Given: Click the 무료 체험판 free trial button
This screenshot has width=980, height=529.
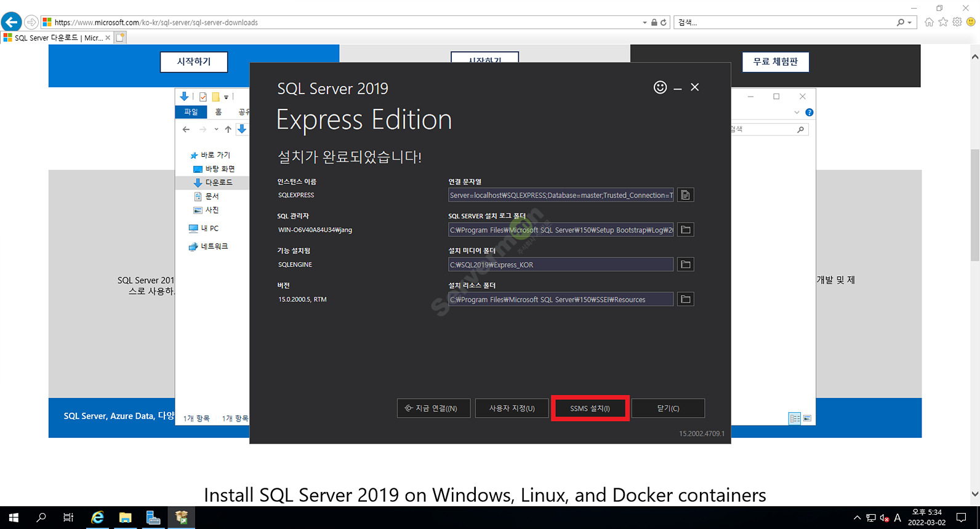Looking at the screenshot, I should pyautogui.click(x=776, y=62).
